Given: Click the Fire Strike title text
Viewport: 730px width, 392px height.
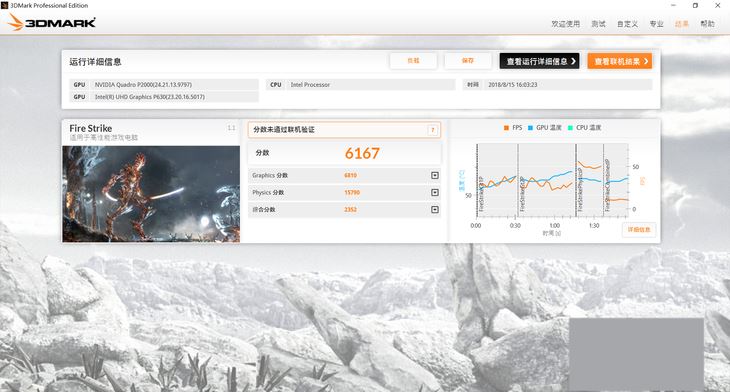Looking at the screenshot, I should pyautogui.click(x=90, y=128).
